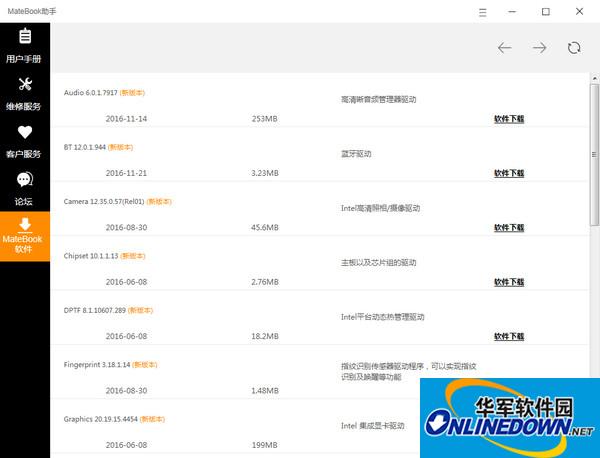Click the 新版本 tag beside Audio

coord(132,93)
